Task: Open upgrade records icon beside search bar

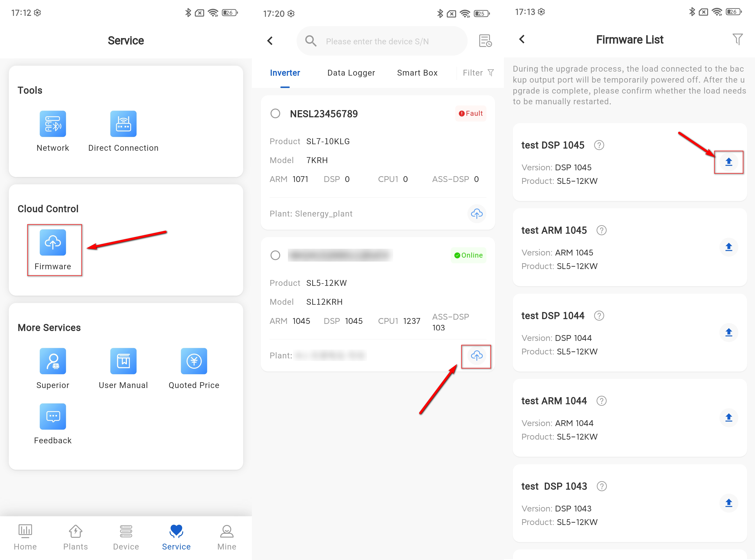Action: point(485,41)
